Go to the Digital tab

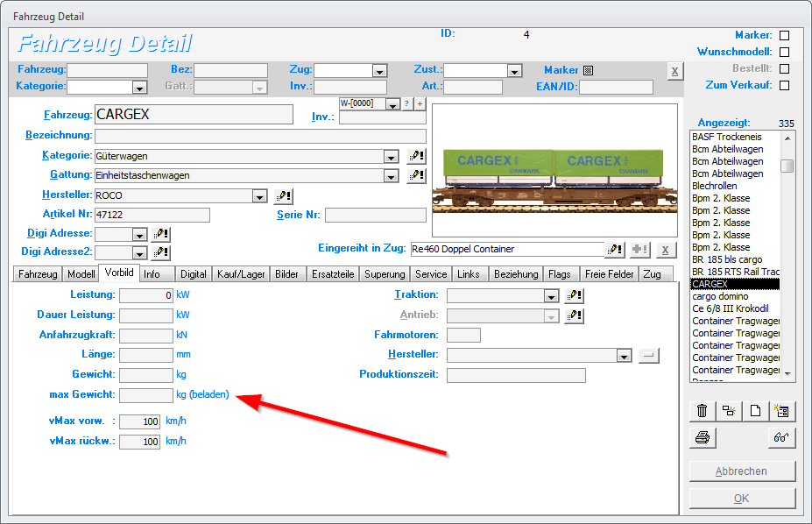click(194, 274)
